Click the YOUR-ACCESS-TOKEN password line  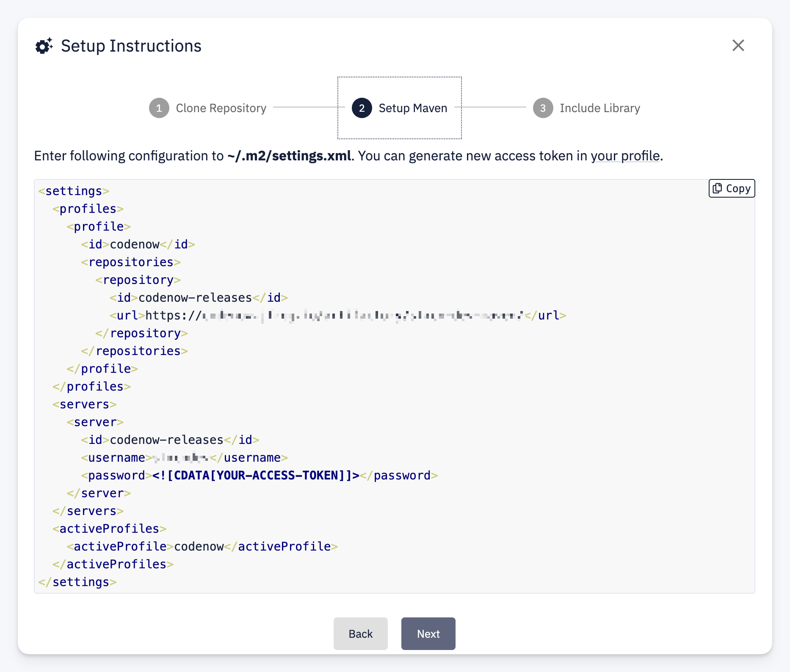tap(259, 475)
